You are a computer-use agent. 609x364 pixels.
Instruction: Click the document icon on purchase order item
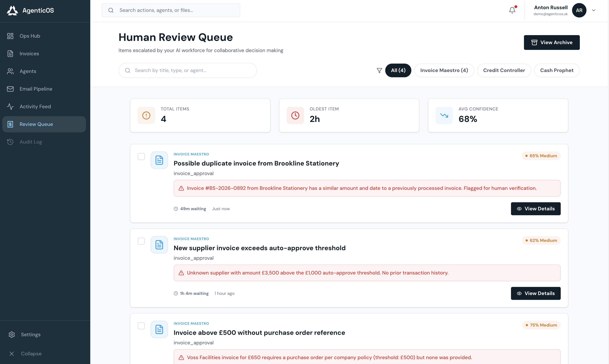click(159, 329)
